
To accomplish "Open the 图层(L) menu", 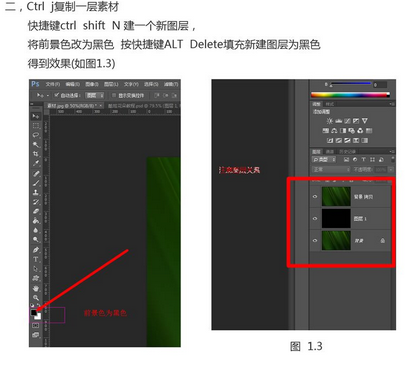I will 111,84.
